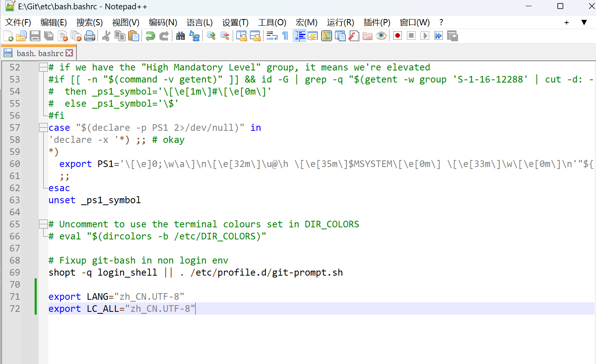Toggle the indent guide toolbar icon

tap(299, 36)
